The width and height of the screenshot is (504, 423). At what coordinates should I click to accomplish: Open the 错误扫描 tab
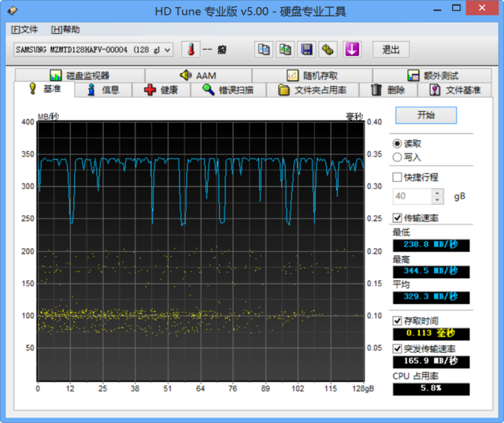(228, 90)
